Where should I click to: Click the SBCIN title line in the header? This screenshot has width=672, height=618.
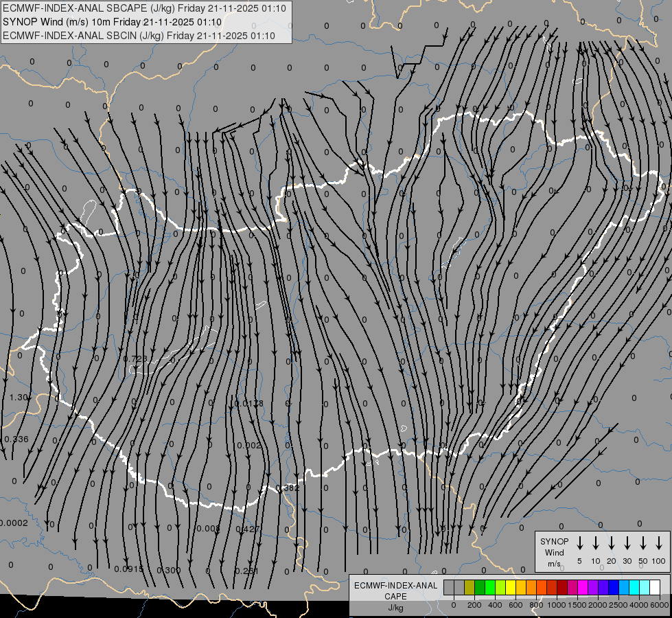[x=139, y=36]
